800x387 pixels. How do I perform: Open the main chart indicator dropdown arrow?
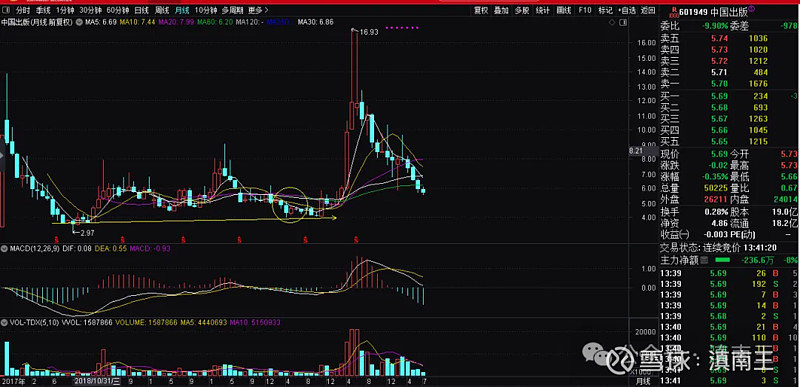79,22
